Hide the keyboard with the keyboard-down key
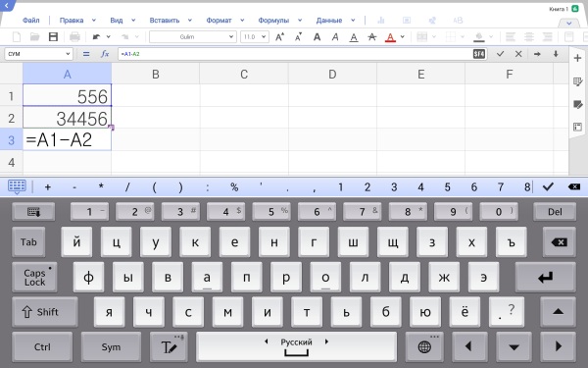The width and height of the screenshot is (588, 368). (33, 212)
